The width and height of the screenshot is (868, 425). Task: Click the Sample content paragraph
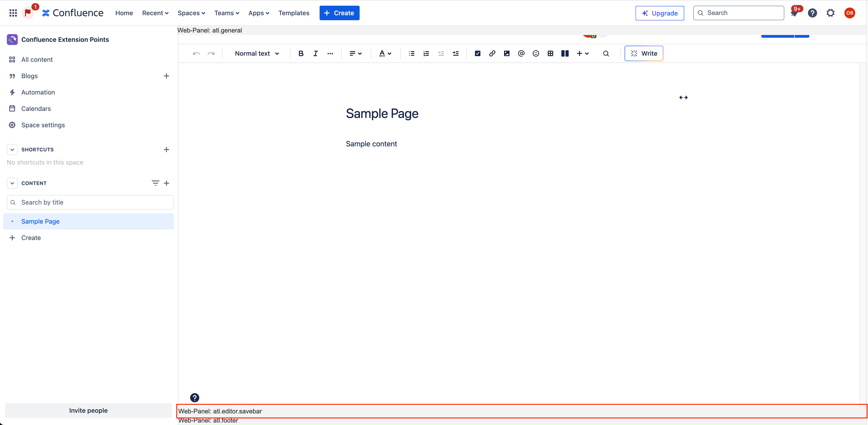[x=371, y=144]
